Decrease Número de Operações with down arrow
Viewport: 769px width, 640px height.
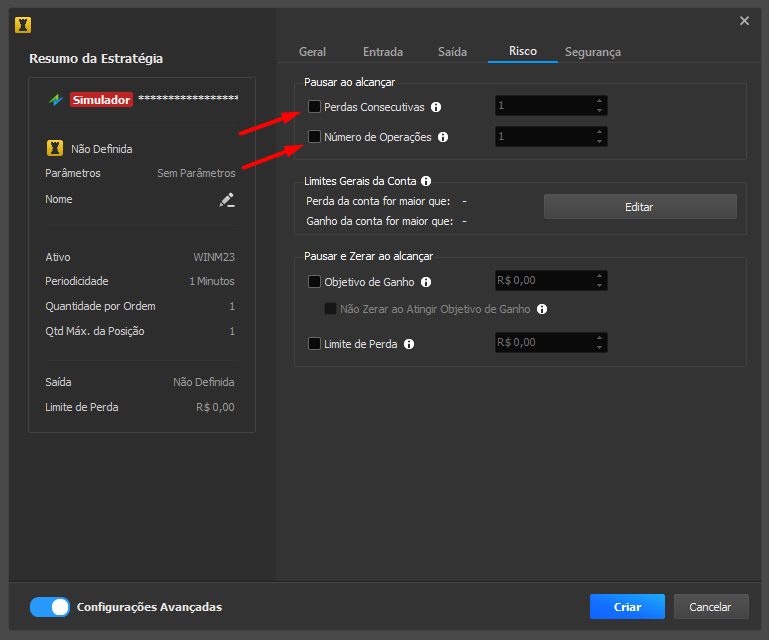coord(599,142)
